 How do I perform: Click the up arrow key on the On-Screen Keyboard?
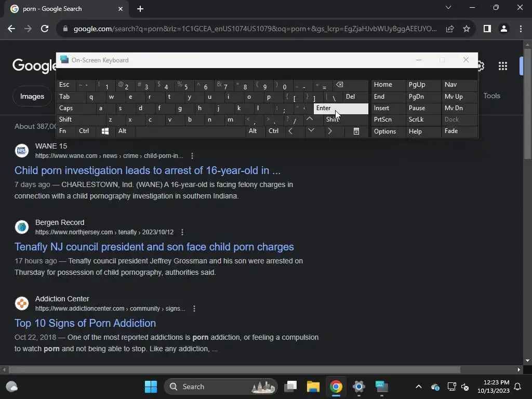click(x=310, y=119)
